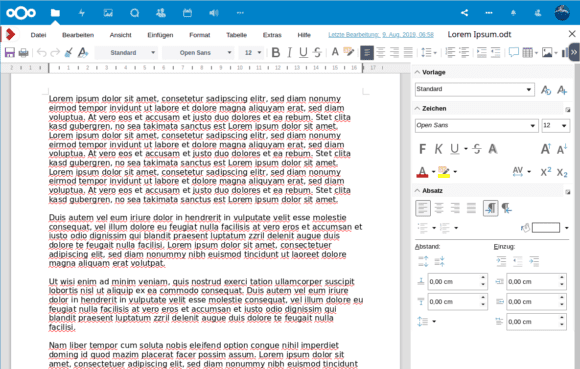
Task: Toggle underline in the toolbar
Action: (x=303, y=53)
